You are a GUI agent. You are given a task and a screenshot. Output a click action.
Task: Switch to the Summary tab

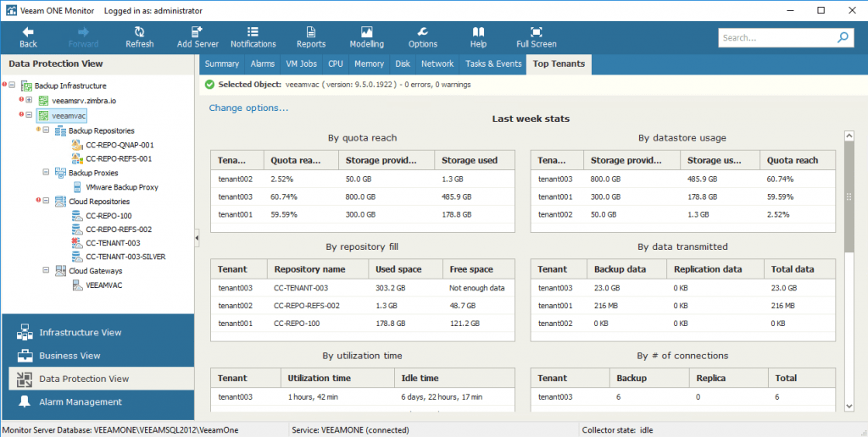coord(221,64)
